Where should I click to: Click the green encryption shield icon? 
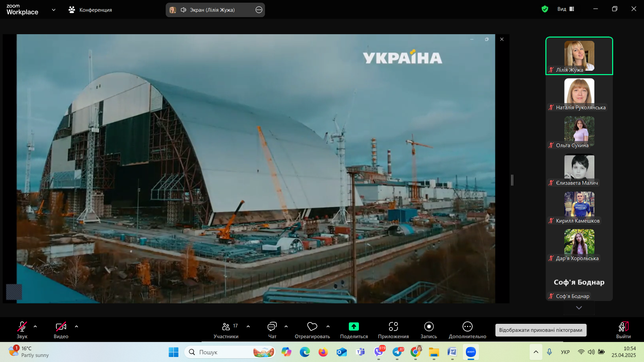pyautogui.click(x=545, y=9)
